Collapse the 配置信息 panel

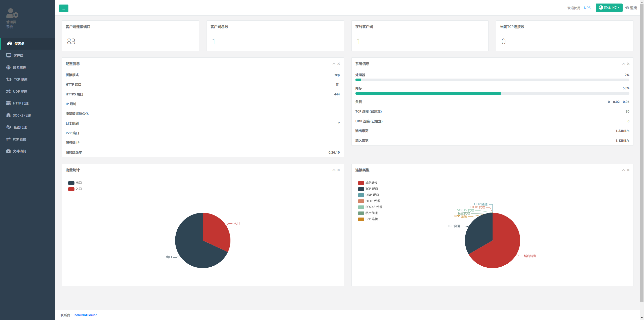[334, 64]
